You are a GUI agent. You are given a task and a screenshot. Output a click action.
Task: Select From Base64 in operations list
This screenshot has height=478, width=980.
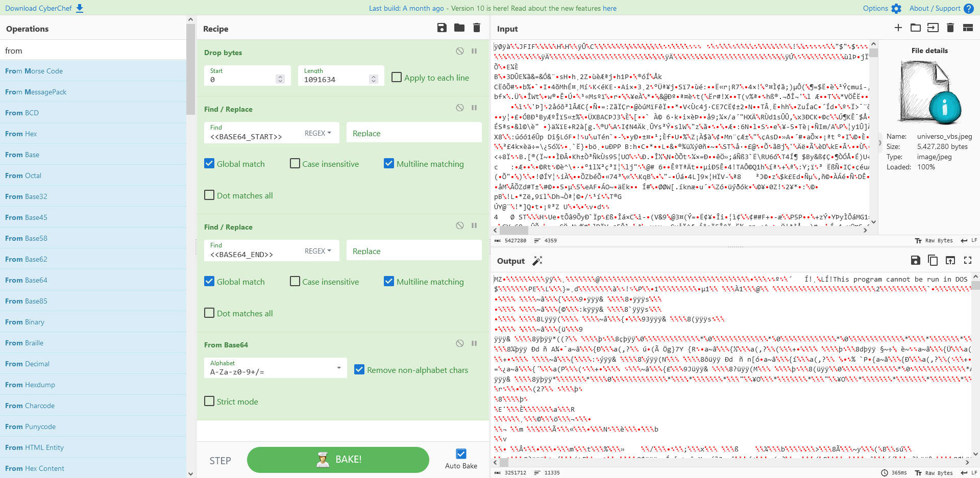click(26, 280)
